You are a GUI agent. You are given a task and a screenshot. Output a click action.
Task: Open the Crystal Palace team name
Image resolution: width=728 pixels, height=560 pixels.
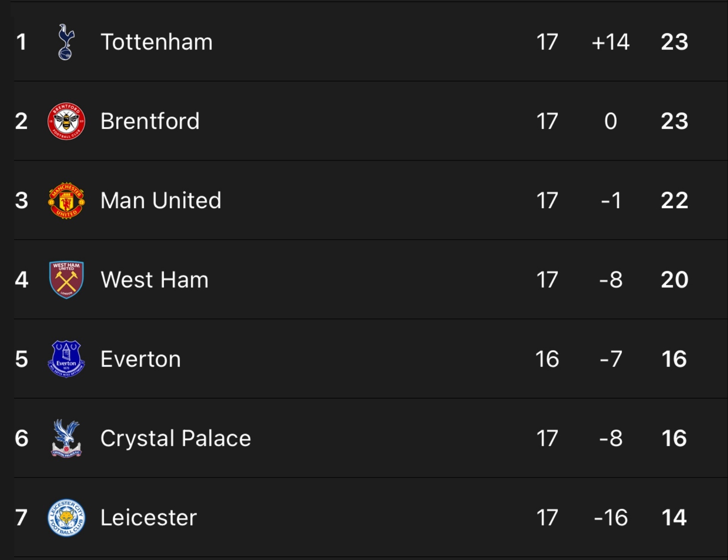click(176, 439)
